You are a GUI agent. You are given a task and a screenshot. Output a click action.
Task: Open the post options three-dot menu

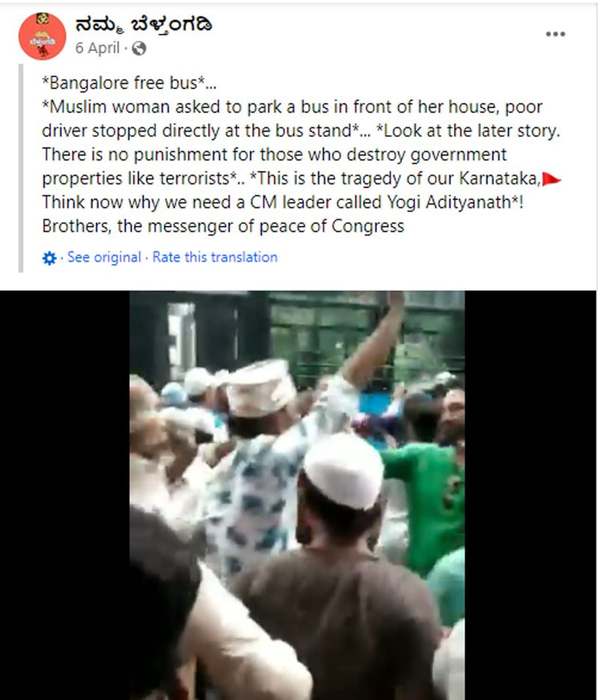(x=555, y=34)
